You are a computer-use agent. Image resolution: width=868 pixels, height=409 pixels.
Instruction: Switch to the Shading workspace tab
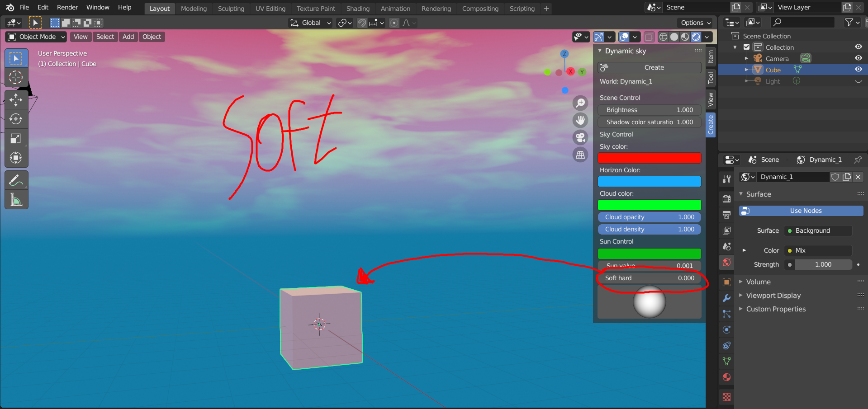[358, 9]
